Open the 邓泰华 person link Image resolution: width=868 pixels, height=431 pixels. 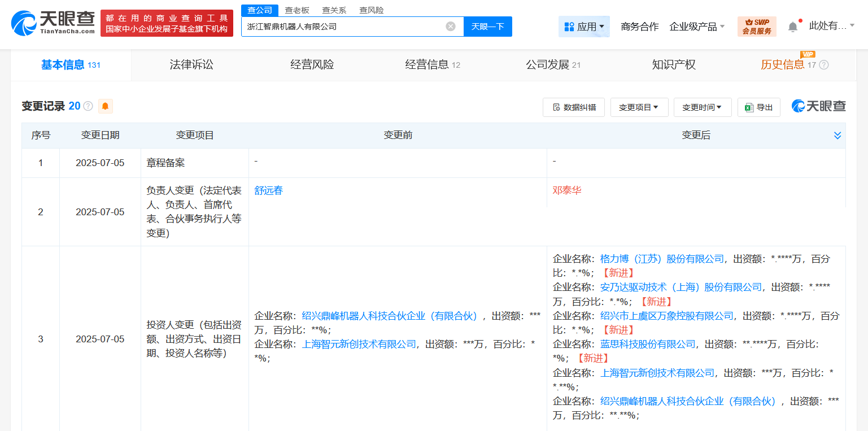(566, 190)
